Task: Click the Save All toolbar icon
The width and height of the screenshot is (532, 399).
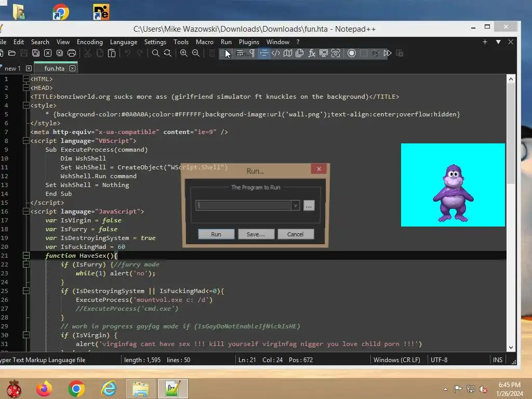Action: [x=36, y=54]
